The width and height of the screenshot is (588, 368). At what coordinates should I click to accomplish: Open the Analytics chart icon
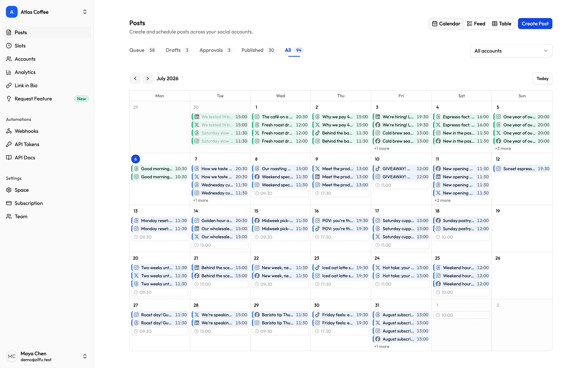(x=9, y=72)
